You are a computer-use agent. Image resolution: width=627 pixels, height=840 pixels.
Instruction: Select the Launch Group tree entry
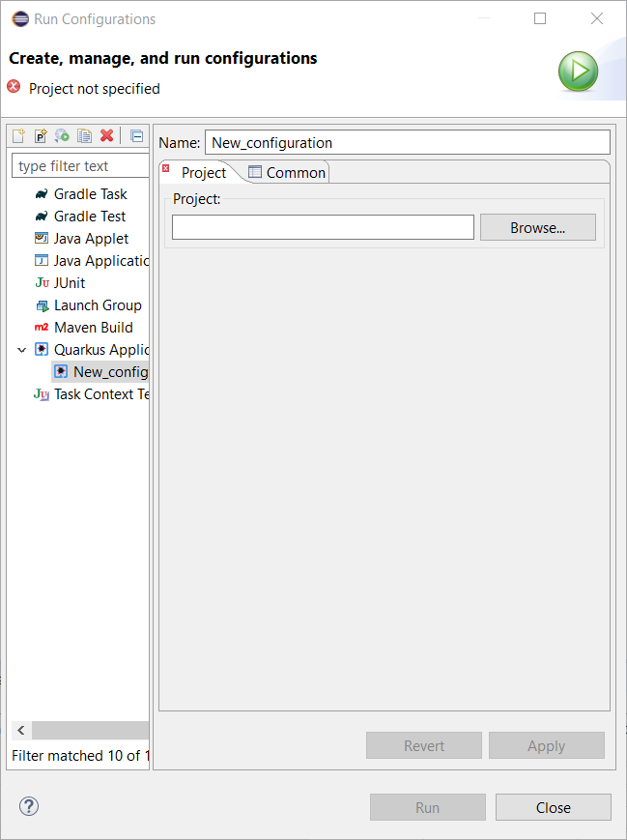(x=98, y=305)
